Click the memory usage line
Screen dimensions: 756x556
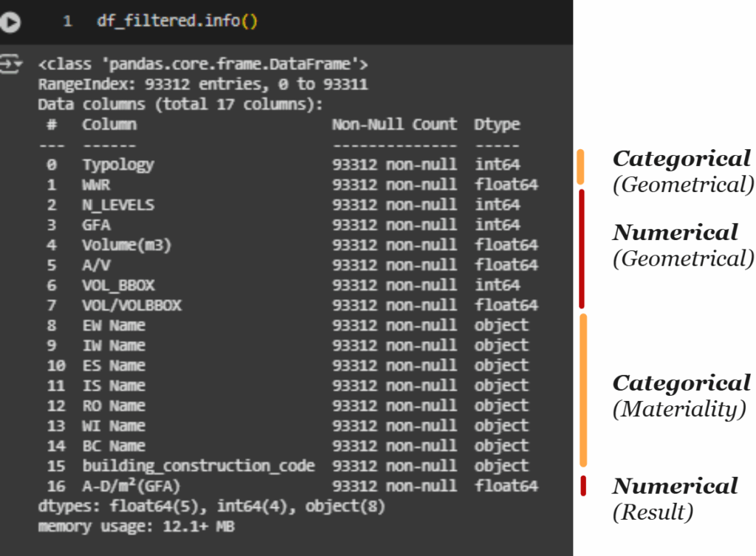137,526
